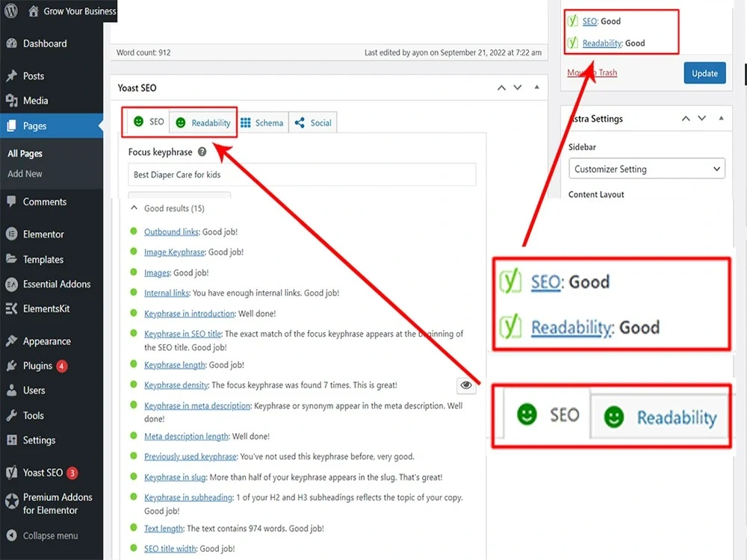Viewport: 747px width, 560px height.
Task: Open Keyphrase in introduction link
Action: (x=189, y=314)
